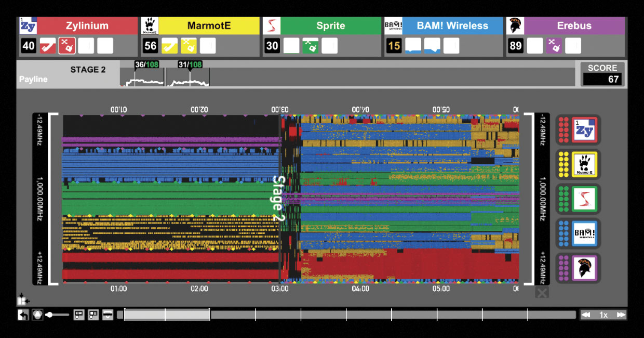Toggle Erebus team filter in side panel
The image size is (644, 338).
(578, 268)
